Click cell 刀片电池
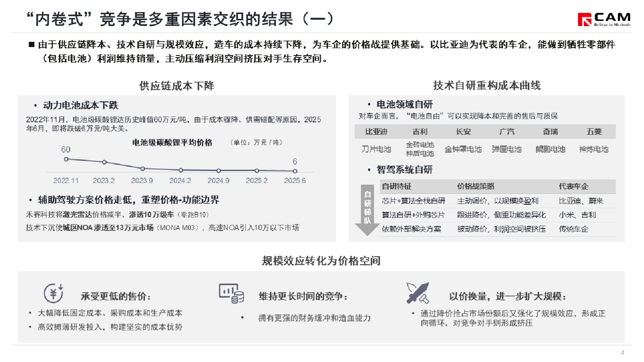Viewport: 644px width, 362px height. (376, 149)
